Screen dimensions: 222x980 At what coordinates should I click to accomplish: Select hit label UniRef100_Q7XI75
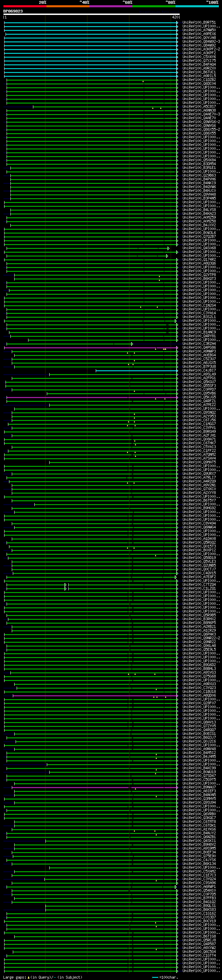tap(199, 61)
